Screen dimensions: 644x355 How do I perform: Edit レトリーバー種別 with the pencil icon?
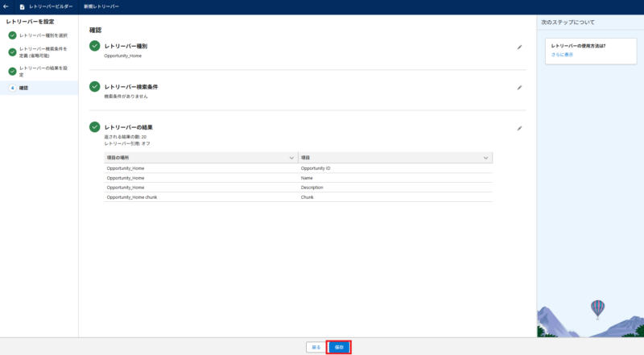(x=519, y=47)
